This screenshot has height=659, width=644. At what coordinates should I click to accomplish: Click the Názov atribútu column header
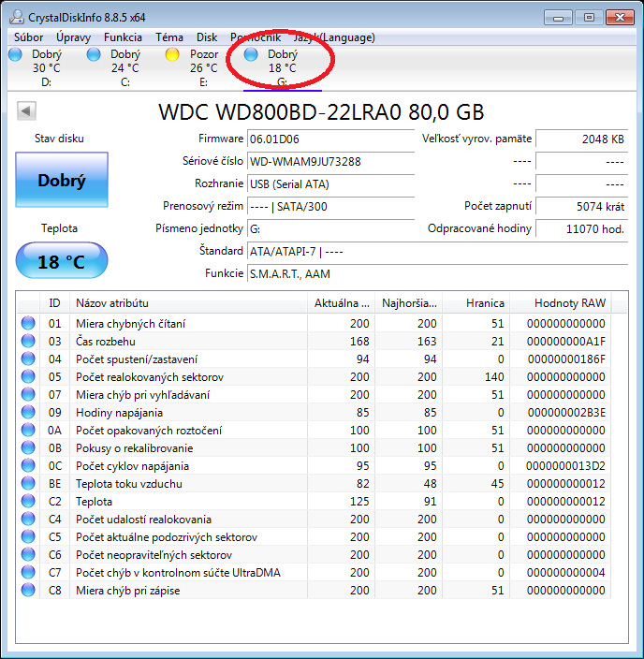(188, 303)
